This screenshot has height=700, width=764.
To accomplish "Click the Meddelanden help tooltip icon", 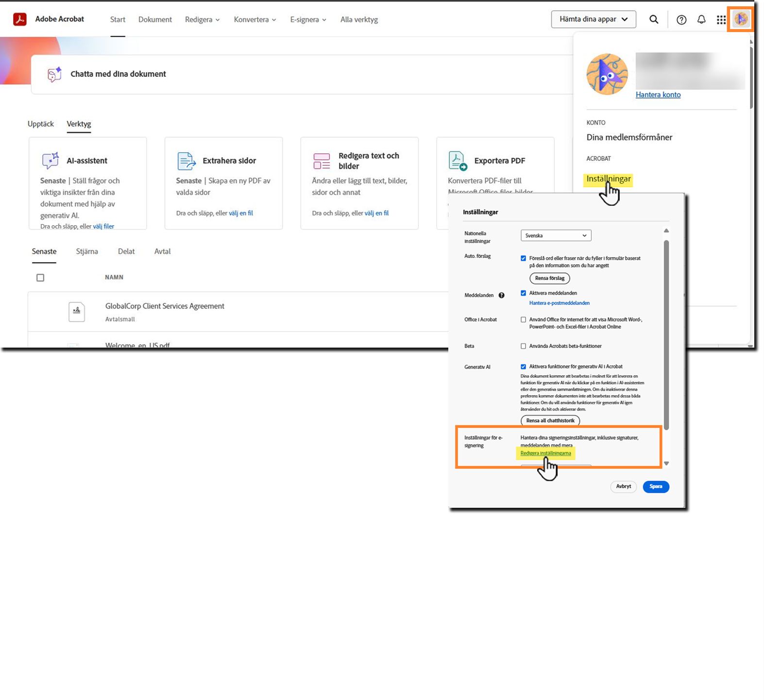I will (x=501, y=295).
